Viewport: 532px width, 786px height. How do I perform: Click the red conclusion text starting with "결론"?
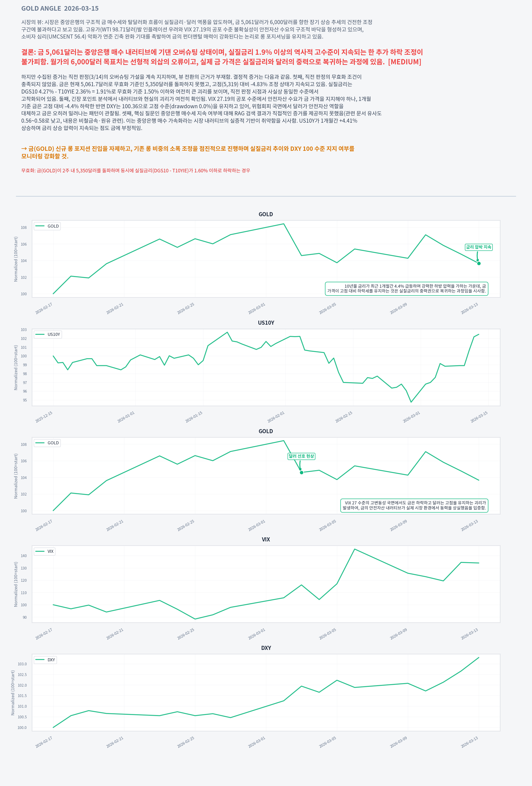pos(222,57)
